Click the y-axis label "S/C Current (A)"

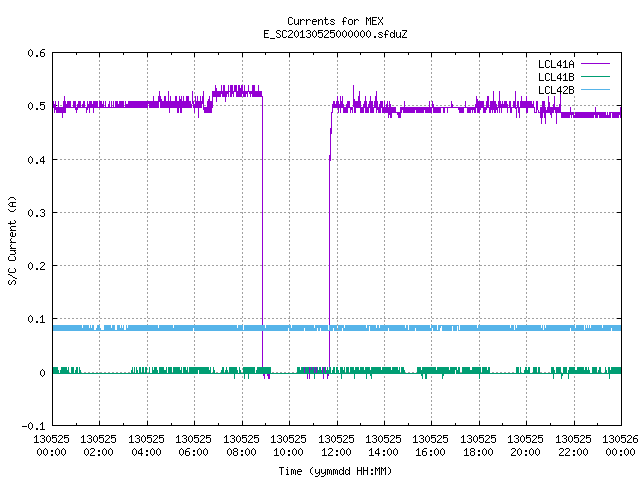pyautogui.click(x=13, y=241)
